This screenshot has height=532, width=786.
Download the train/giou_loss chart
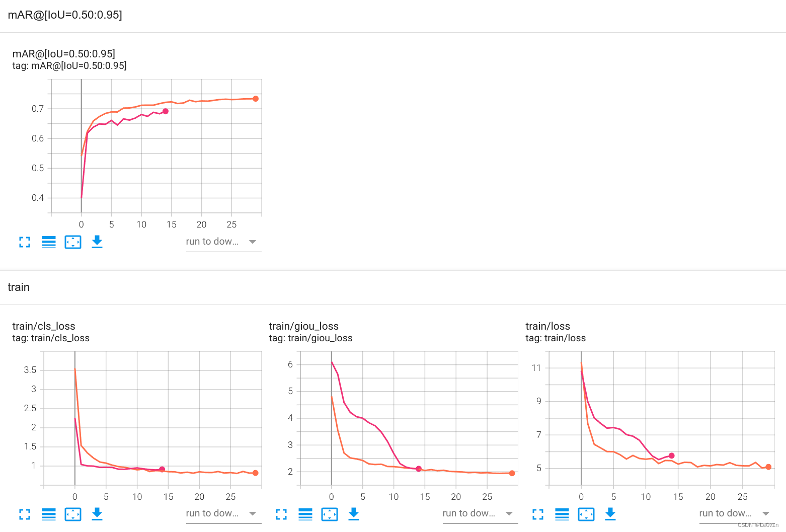coord(354,514)
